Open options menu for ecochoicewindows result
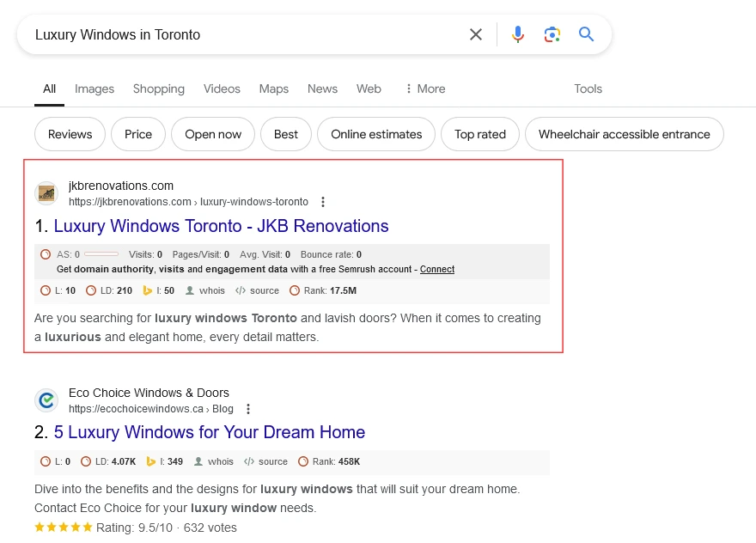 click(x=248, y=409)
